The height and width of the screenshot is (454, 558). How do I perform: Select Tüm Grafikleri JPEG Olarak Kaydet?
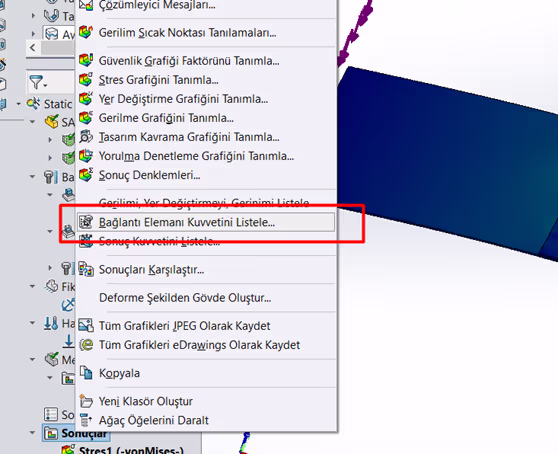tap(206, 326)
